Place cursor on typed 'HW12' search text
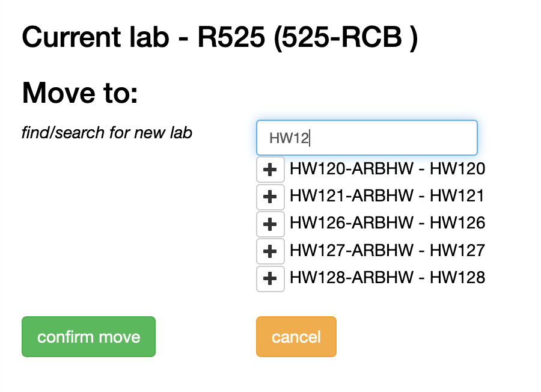The image size is (541, 392). [x=289, y=138]
